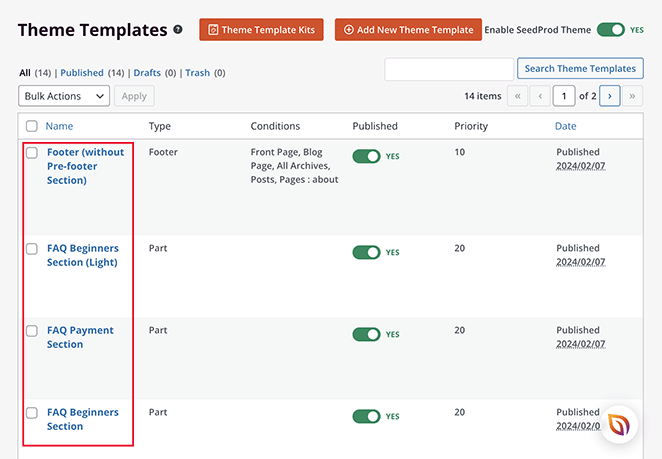Viewport: 662px width, 459px height.
Task: Show Published templates filter
Action: [84, 73]
